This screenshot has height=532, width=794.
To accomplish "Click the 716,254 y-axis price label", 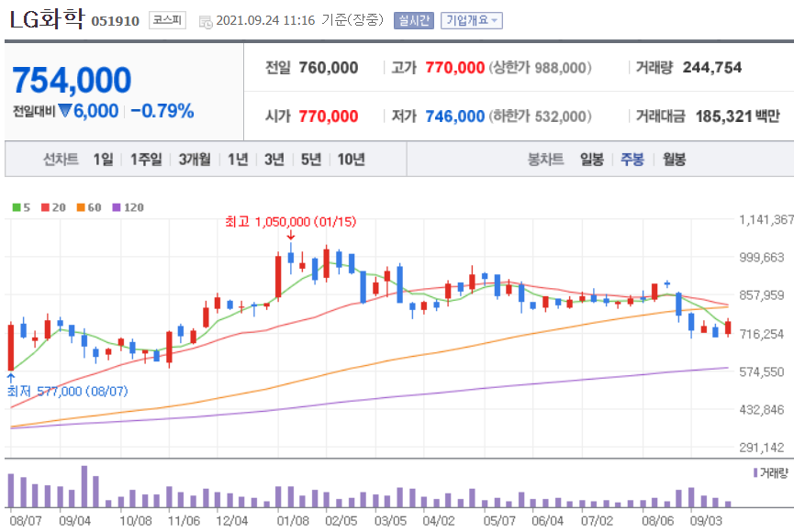I will coord(761,334).
